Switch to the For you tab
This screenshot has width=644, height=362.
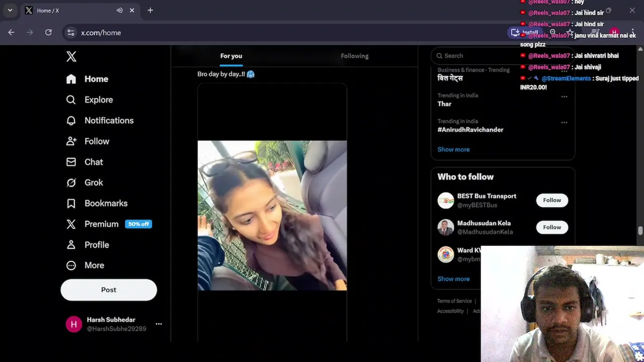[231, 56]
